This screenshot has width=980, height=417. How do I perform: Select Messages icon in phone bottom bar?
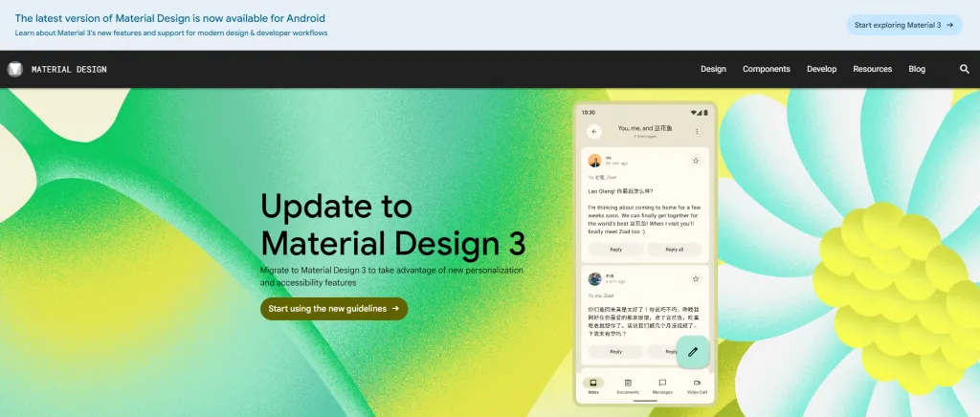[662, 383]
